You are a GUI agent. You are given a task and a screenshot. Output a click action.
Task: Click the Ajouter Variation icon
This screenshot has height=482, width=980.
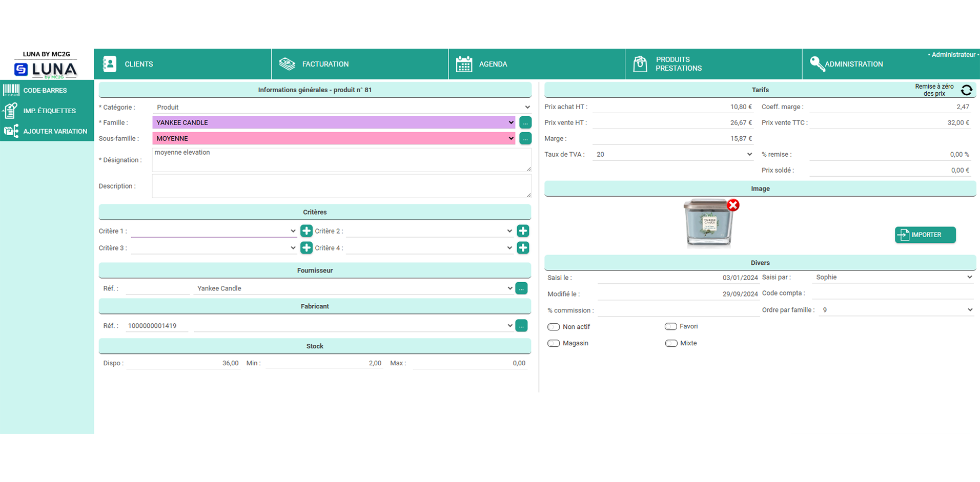[x=11, y=131]
